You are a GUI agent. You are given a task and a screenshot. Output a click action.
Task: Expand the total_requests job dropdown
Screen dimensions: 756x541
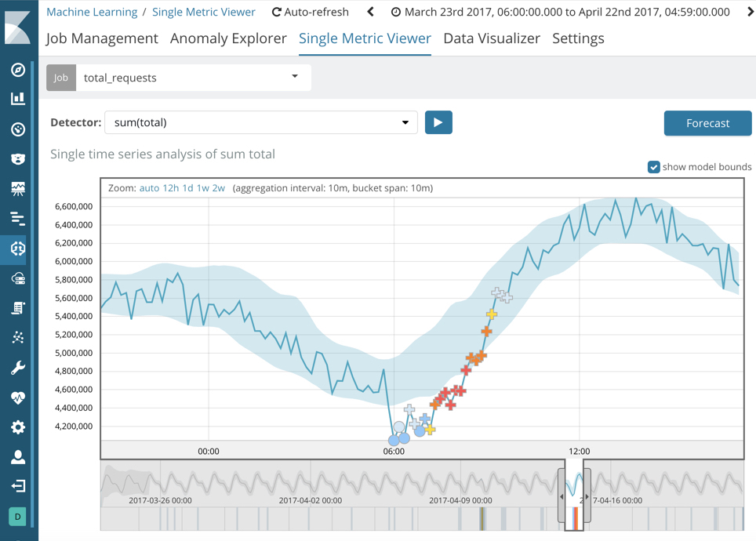[x=295, y=77]
